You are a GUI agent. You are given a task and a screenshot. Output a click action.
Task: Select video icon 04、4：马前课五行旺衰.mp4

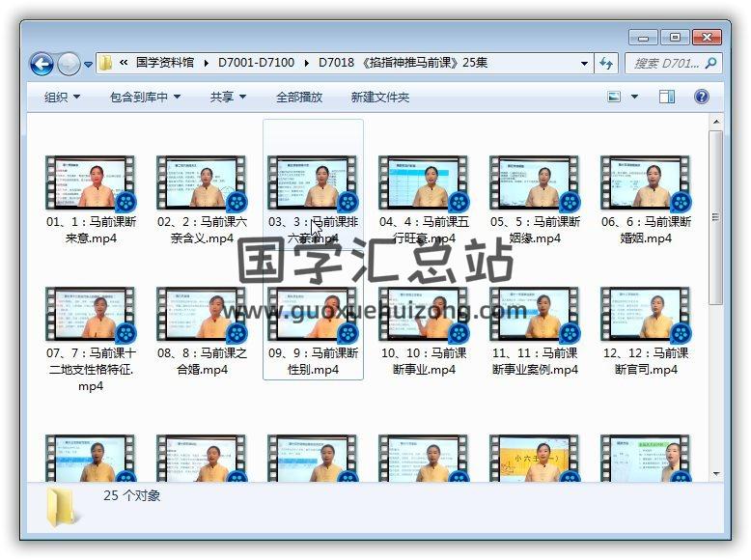click(x=424, y=183)
